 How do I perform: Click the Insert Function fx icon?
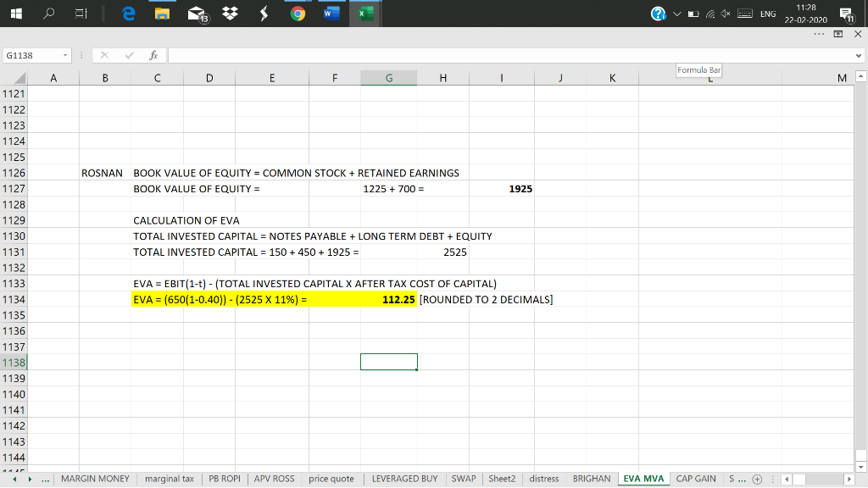152,56
